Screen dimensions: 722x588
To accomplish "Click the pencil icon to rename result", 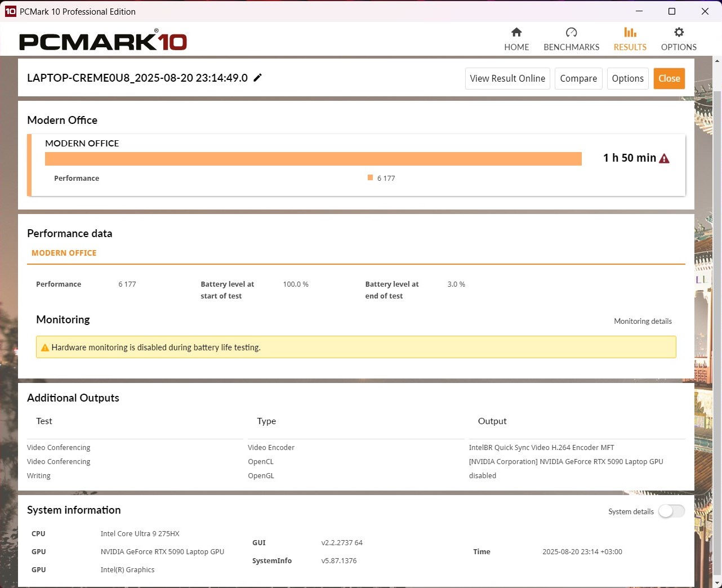I will (x=258, y=78).
